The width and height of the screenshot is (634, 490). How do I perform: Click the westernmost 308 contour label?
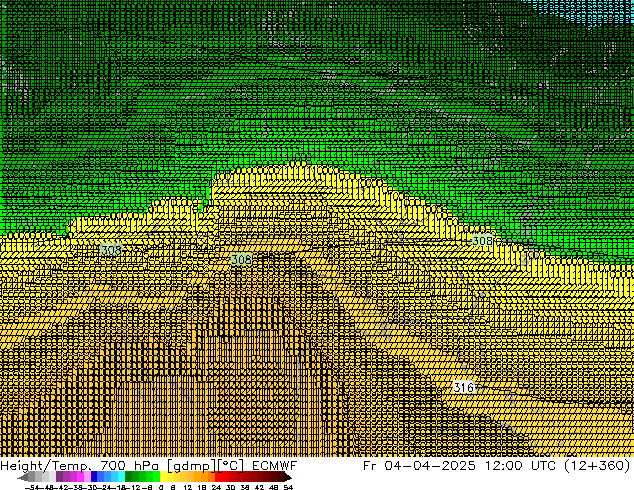[x=111, y=250]
